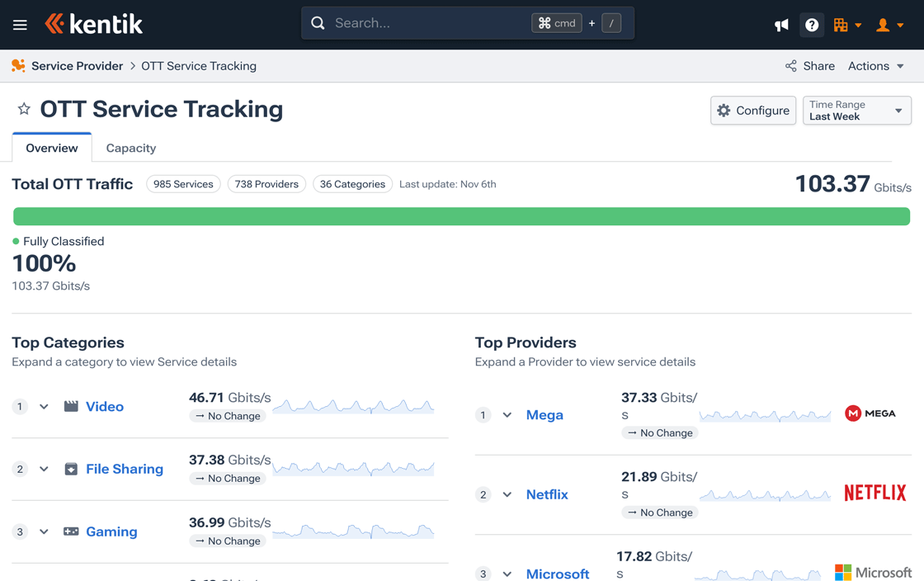This screenshot has height=581, width=924.
Task: Click the green Fully Classified progress bar
Action: click(x=462, y=215)
